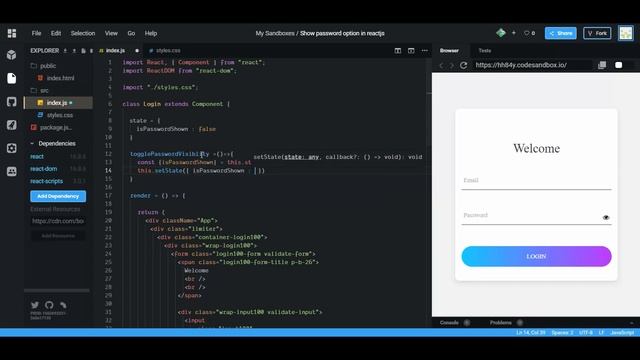The width and height of the screenshot is (640, 360).
Task: Open the editor more options ellipsis
Action: tap(424, 51)
